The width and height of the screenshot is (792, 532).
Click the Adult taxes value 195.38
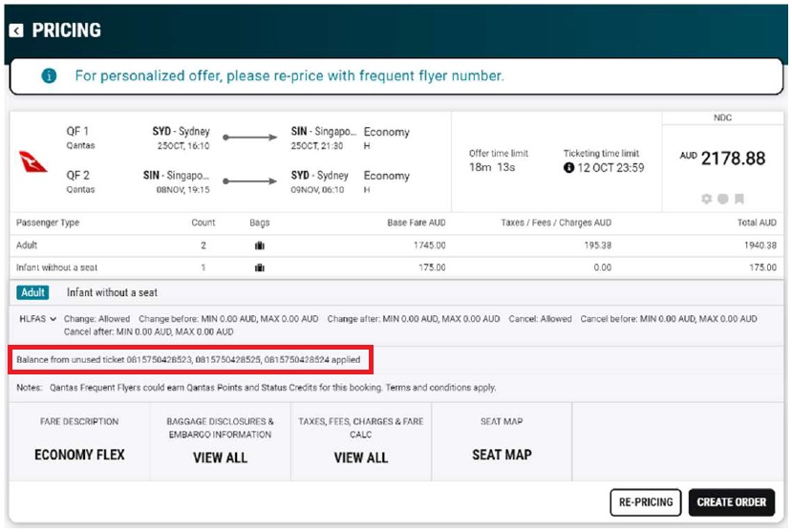coord(598,245)
